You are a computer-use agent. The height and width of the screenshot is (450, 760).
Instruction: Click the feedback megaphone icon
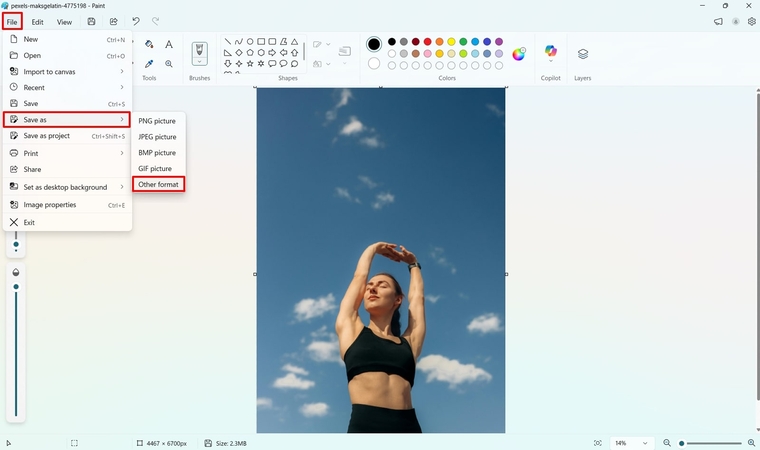tap(718, 21)
